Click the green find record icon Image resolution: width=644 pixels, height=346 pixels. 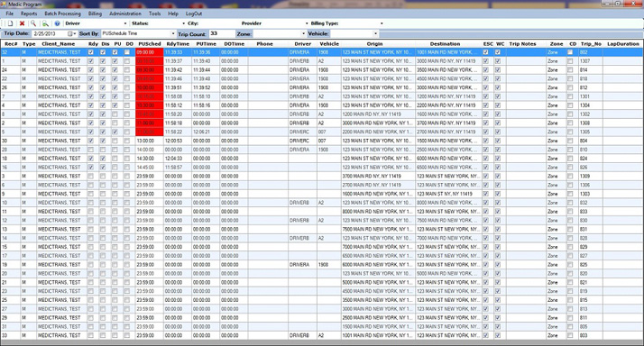(45, 23)
